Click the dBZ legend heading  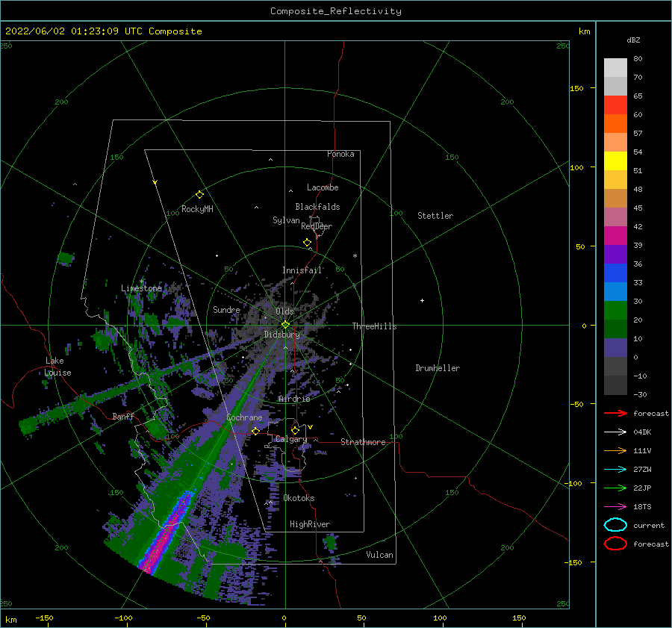633,40
